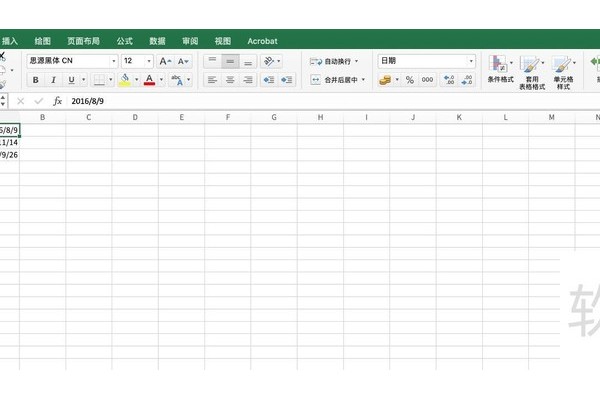Decrease decimal places icon
The height and width of the screenshot is (400, 600).
(x=467, y=80)
